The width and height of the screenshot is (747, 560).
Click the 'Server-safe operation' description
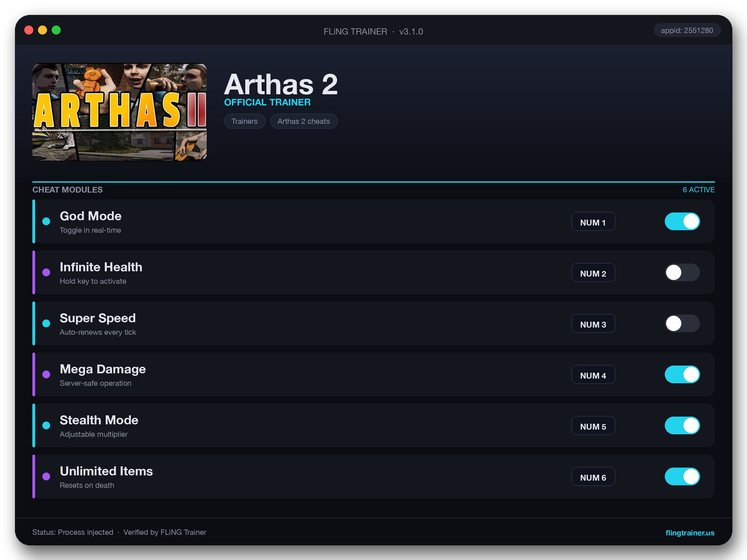95,383
